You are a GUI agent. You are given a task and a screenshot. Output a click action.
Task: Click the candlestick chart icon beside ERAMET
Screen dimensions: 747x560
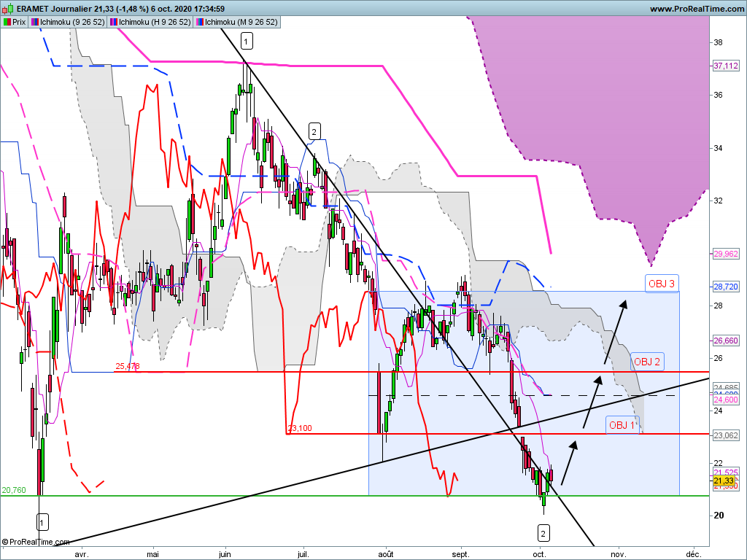(7, 9)
